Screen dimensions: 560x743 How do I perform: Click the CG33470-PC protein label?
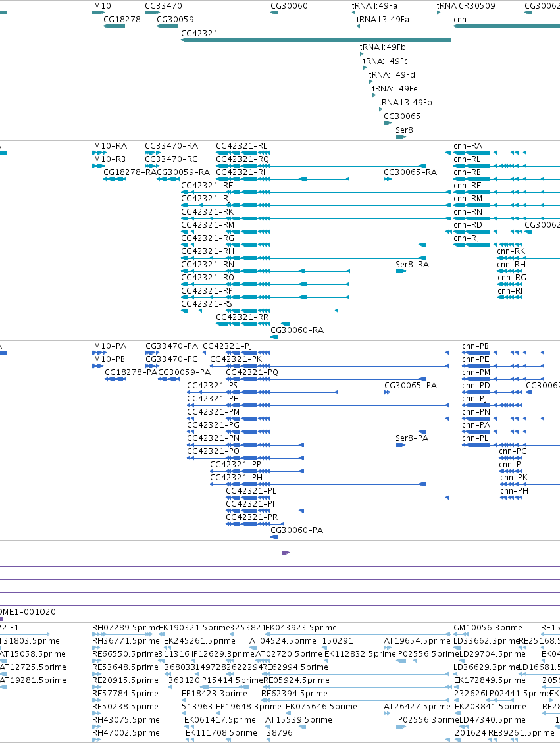click(x=171, y=359)
